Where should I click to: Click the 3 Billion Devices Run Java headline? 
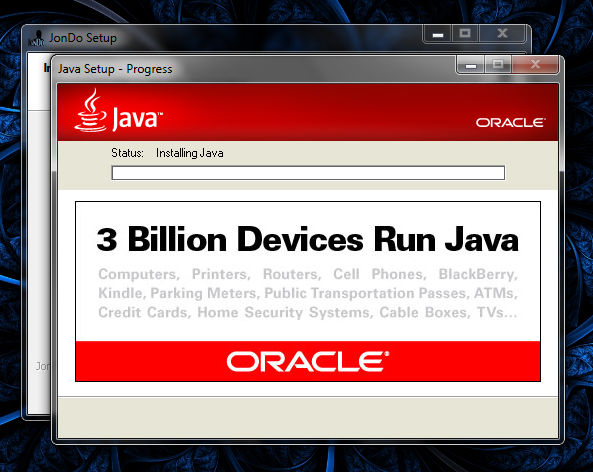click(x=307, y=239)
